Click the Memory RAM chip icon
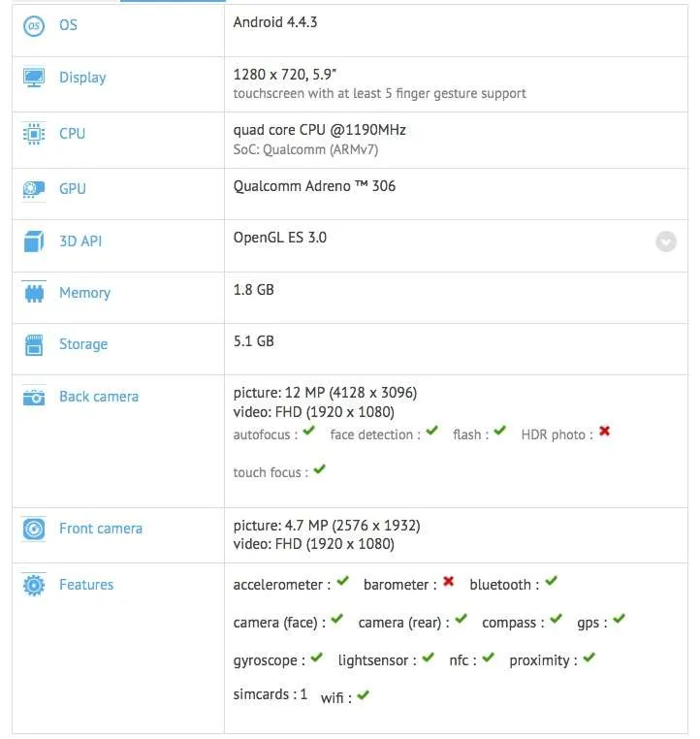Image resolution: width=700 pixels, height=739 pixels. (x=33, y=293)
